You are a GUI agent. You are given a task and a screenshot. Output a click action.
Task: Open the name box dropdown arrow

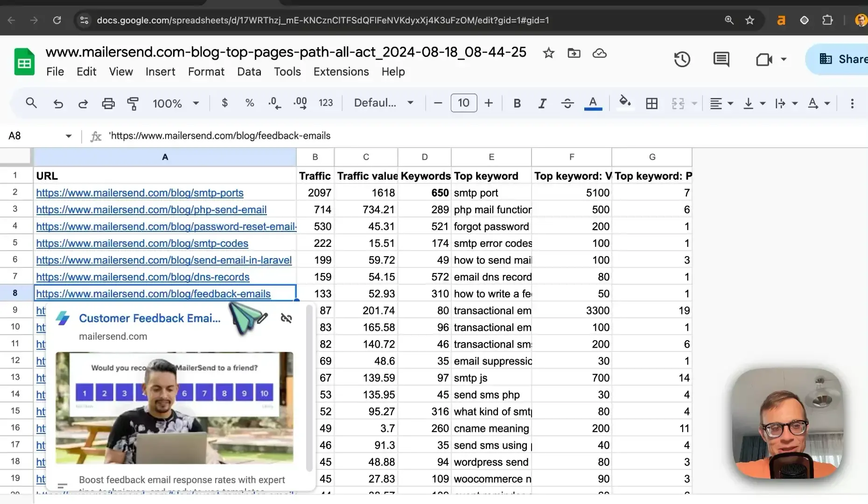pyautogui.click(x=69, y=136)
